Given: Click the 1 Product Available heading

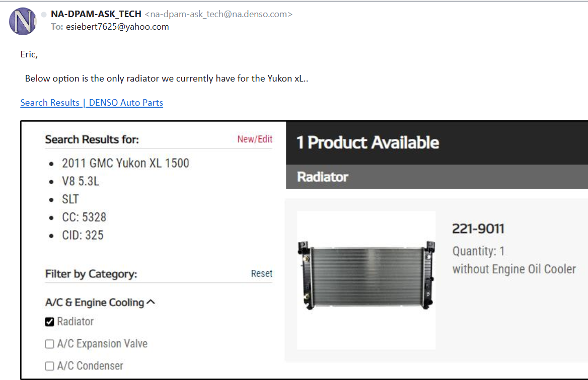Looking at the screenshot, I should tap(367, 143).
